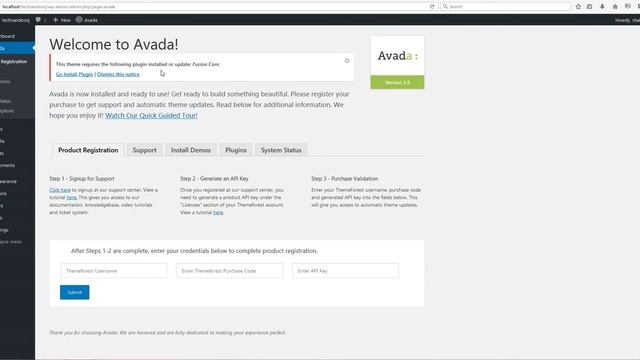The width and height of the screenshot is (640, 360).
Task: Click the pocket icon right of home icon
Action: (628, 7)
